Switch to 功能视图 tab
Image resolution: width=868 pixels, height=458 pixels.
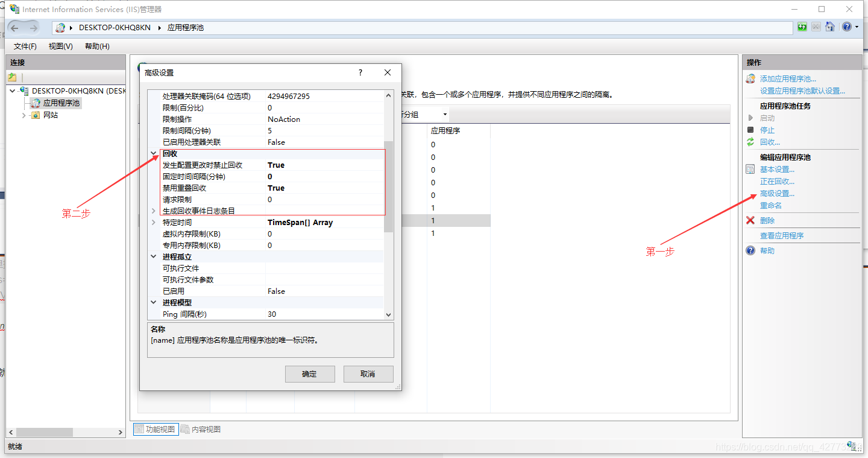point(155,429)
